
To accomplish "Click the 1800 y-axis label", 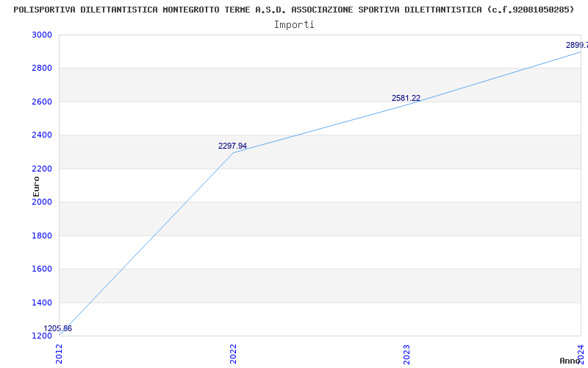I will pyautogui.click(x=40, y=236).
